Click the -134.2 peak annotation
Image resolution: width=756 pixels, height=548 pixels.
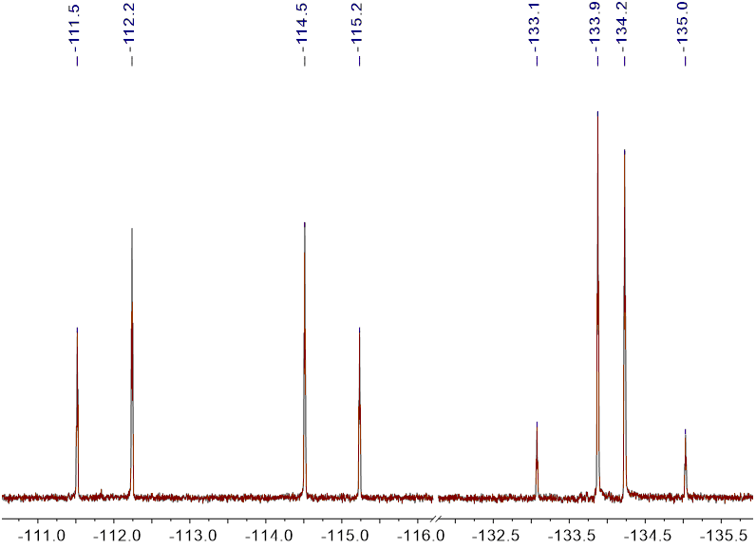pyautogui.click(x=624, y=33)
